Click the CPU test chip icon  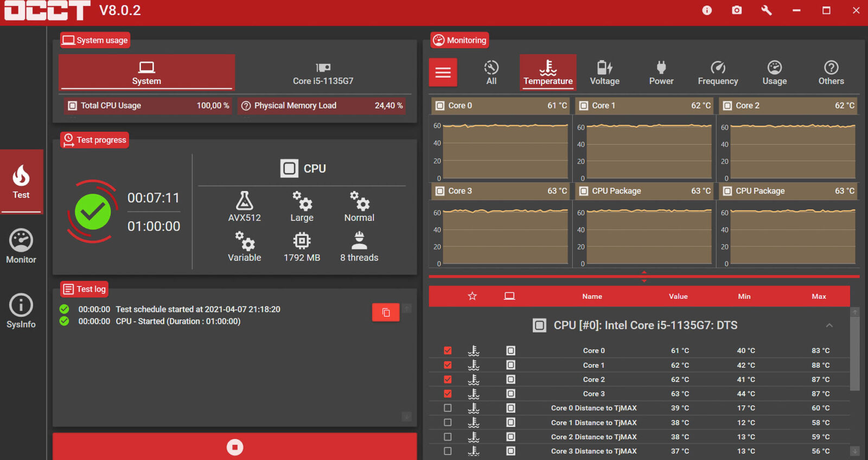pos(289,168)
